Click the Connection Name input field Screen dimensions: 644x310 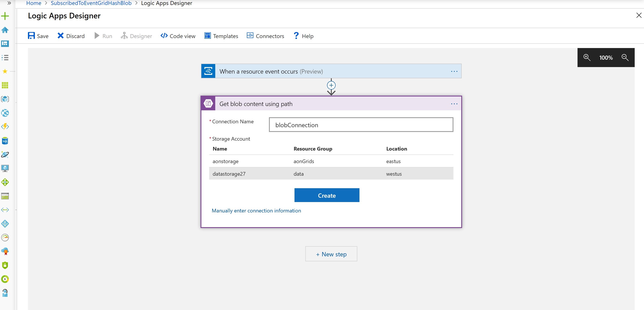coord(361,125)
